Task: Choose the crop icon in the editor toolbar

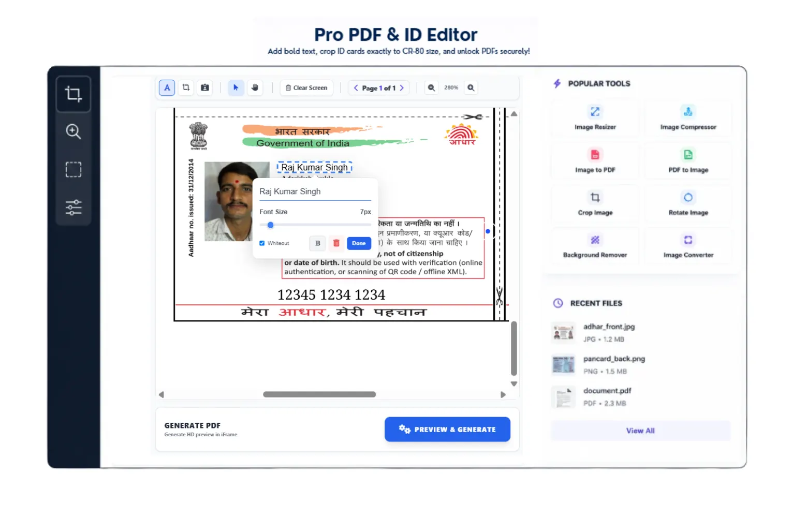Action: 186,88
